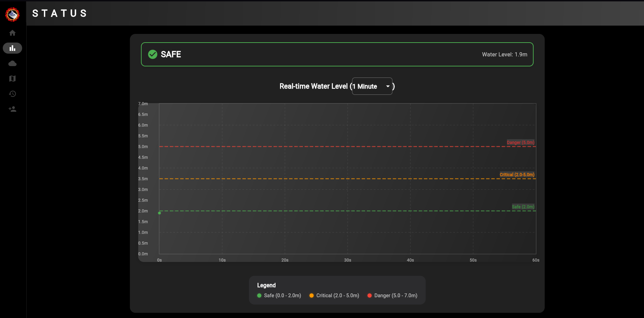Click the STATUS page title
Viewport: 644px width, 318px height.
[x=60, y=13]
